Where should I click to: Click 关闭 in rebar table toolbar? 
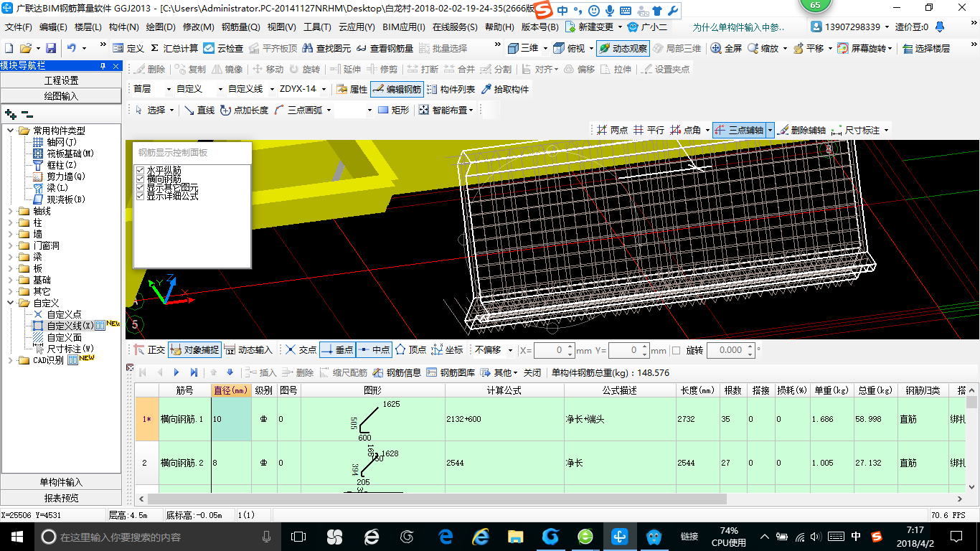click(x=532, y=372)
